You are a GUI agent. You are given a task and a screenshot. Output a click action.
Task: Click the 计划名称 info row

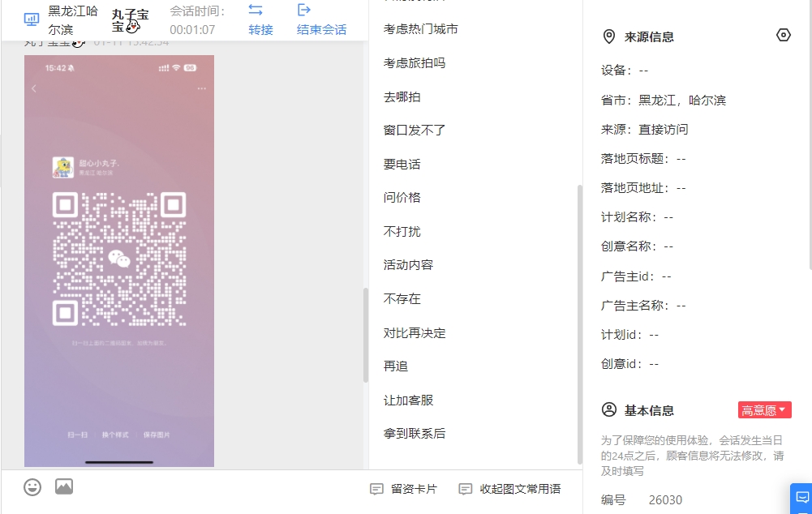click(x=637, y=217)
